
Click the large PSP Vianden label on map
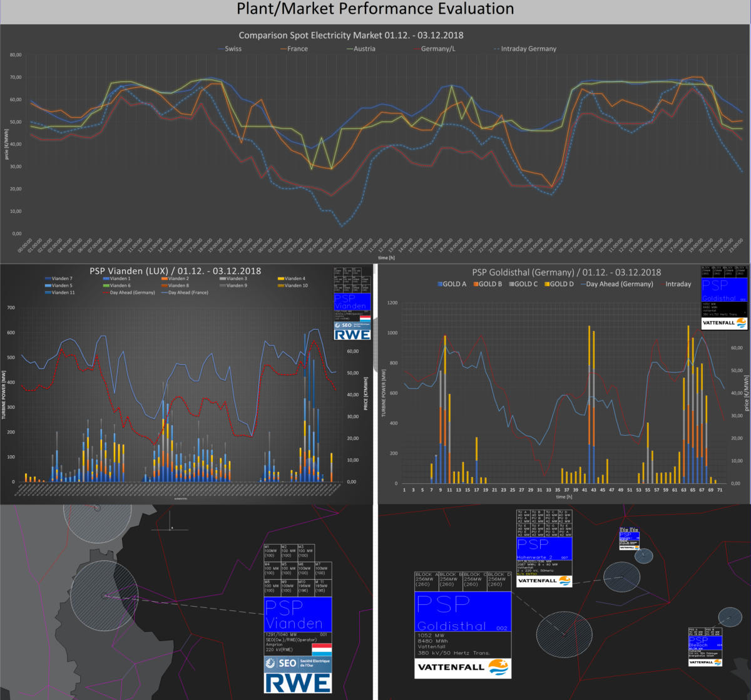(298, 614)
